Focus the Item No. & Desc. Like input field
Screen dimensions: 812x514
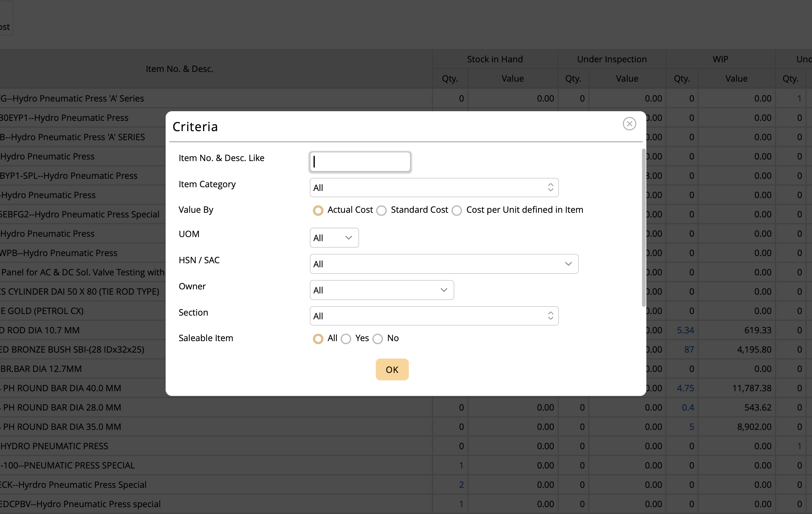(x=360, y=162)
